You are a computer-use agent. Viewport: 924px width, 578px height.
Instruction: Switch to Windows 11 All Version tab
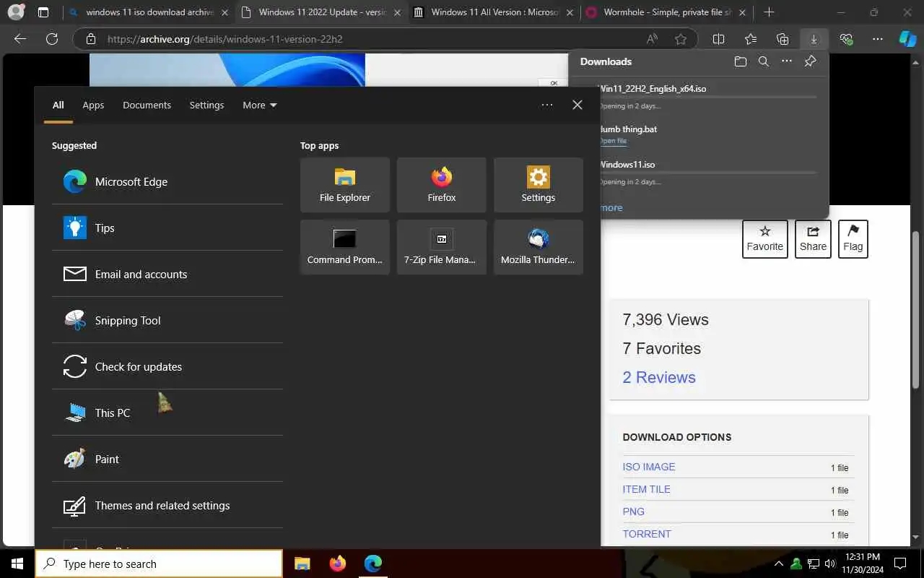tap(494, 12)
